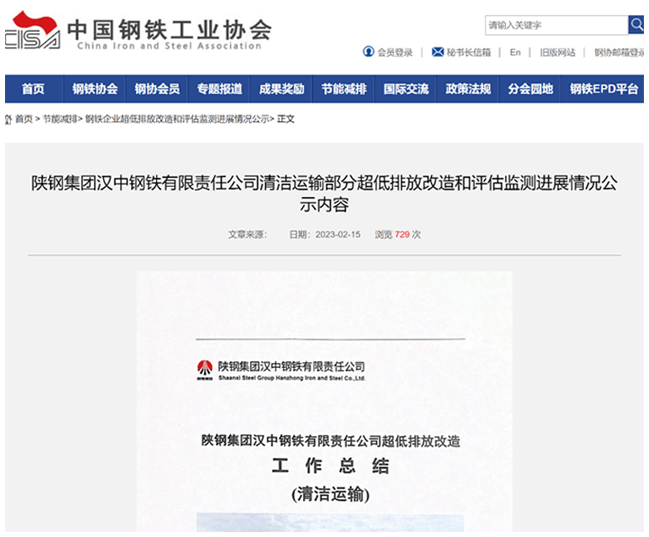Image resolution: width=649 pixels, height=537 pixels.
Task: Click the date 2023-02-15
Action: pyautogui.click(x=338, y=235)
